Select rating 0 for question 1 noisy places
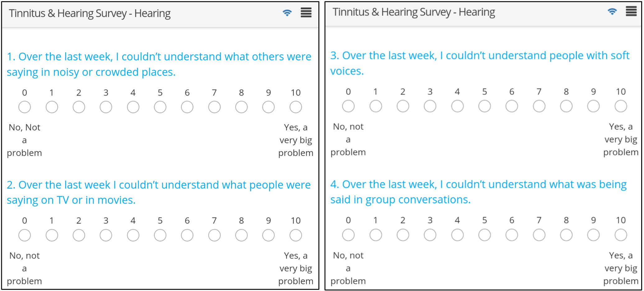644x291 pixels. point(25,107)
